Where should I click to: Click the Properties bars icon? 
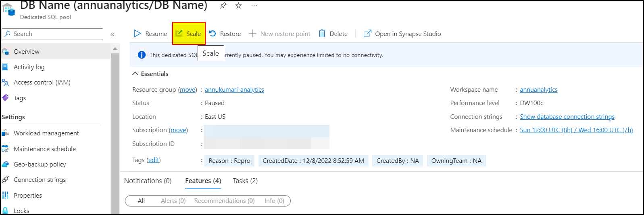(5, 196)
